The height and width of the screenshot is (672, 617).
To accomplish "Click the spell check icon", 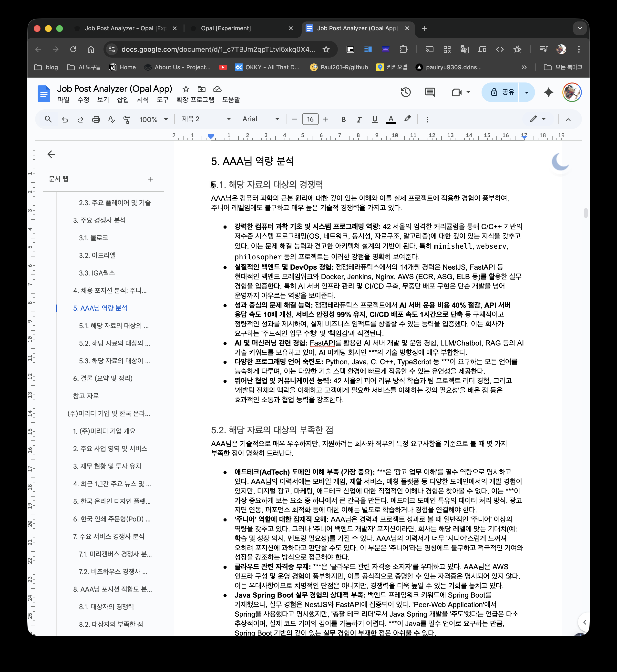I will point(112,119).
